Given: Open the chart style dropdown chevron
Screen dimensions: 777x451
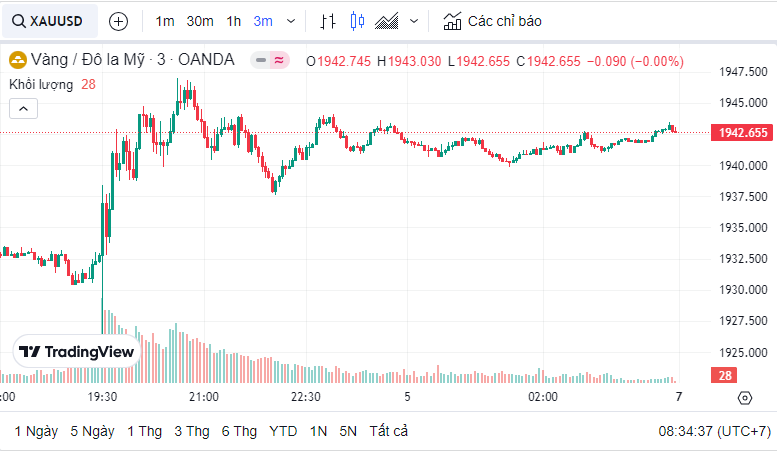Looking at the screenshot, I should pyautogui.click(x=414, y=21).
